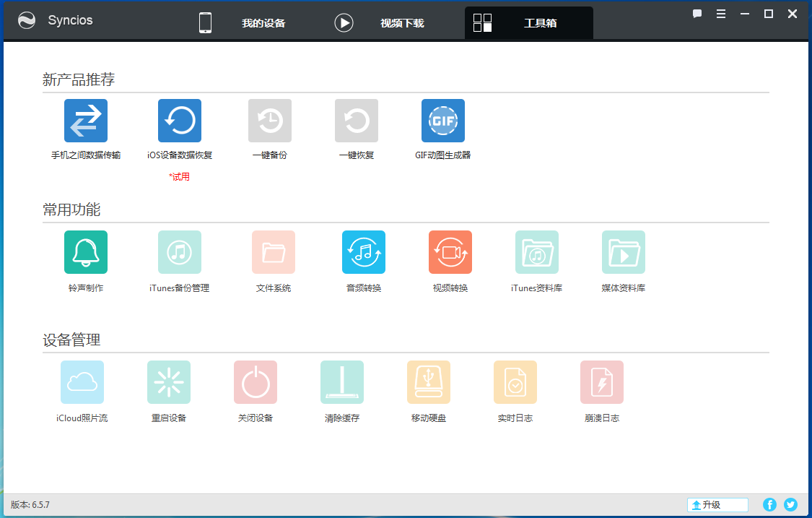
Task: Open the 崩溃日志 crash log icon
Action: pos(602,382)
